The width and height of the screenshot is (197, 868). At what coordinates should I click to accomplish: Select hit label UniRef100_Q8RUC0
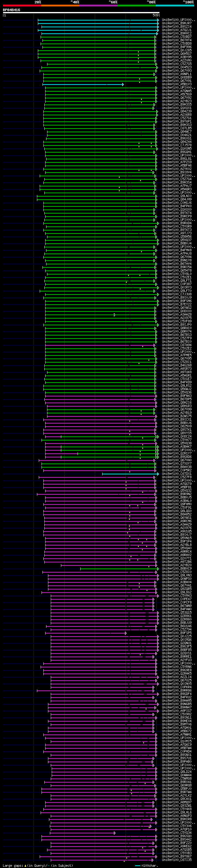(177, 328)
